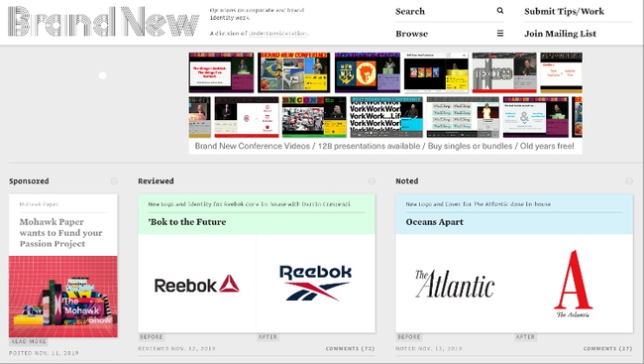Open Mohawk Paper Passion Project headline
The image size is (644, 364).
(60, 233)
